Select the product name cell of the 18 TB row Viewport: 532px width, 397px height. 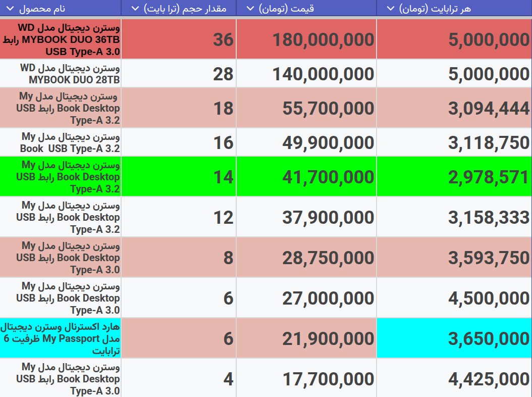(x=61, y=108)
